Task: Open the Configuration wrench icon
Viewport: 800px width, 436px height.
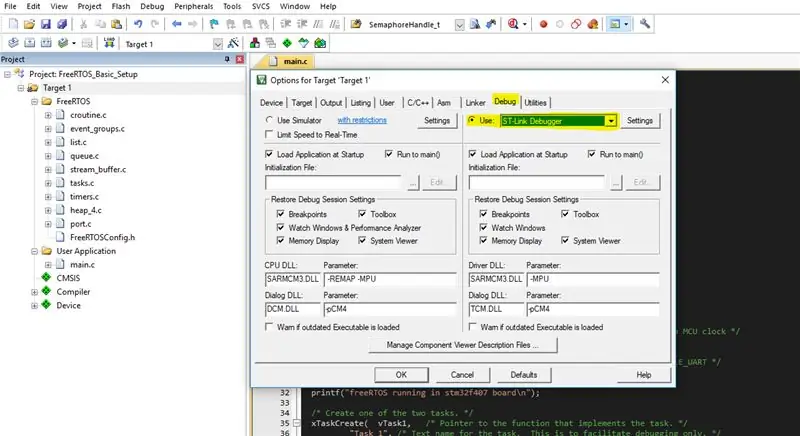Action: [645, 24]
